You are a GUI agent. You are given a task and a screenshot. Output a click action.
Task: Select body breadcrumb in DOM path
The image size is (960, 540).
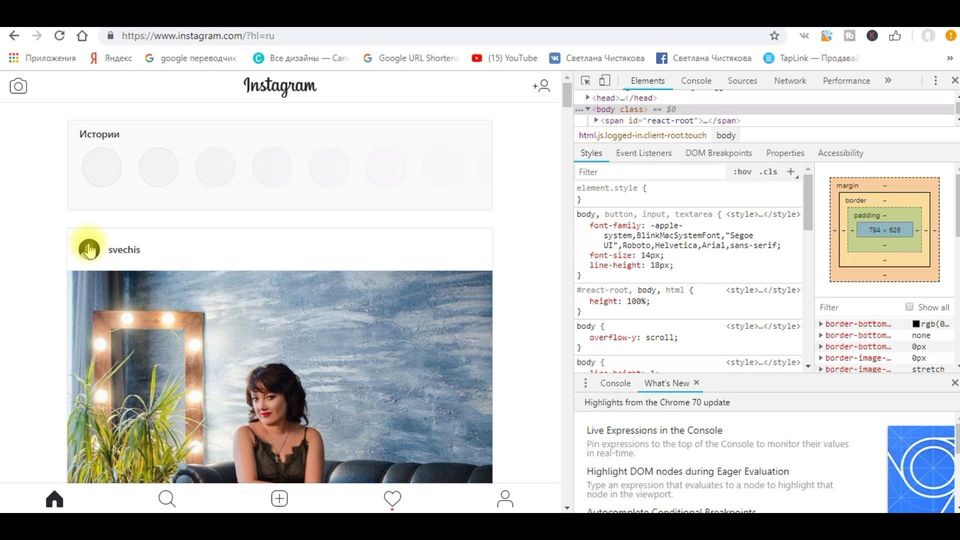pos(726,135)
